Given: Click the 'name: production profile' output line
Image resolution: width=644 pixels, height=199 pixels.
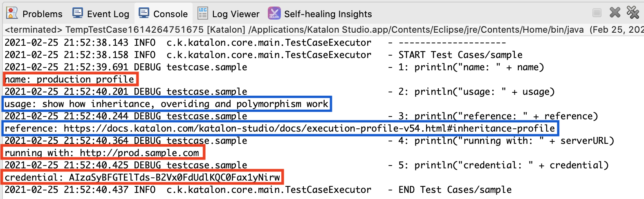Looking at the screenshot, I should [x=70, y=79].
